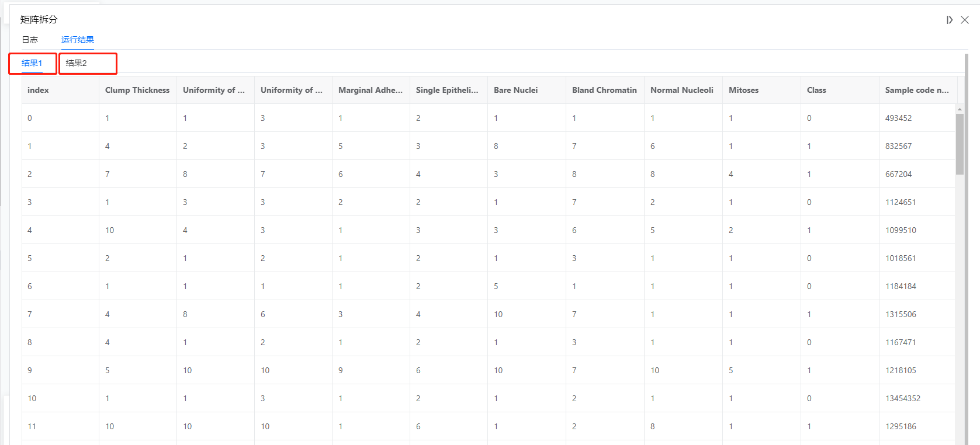Click the Bland Chromatin column header
Screen dimensions: 980x445
click(604, 90)
